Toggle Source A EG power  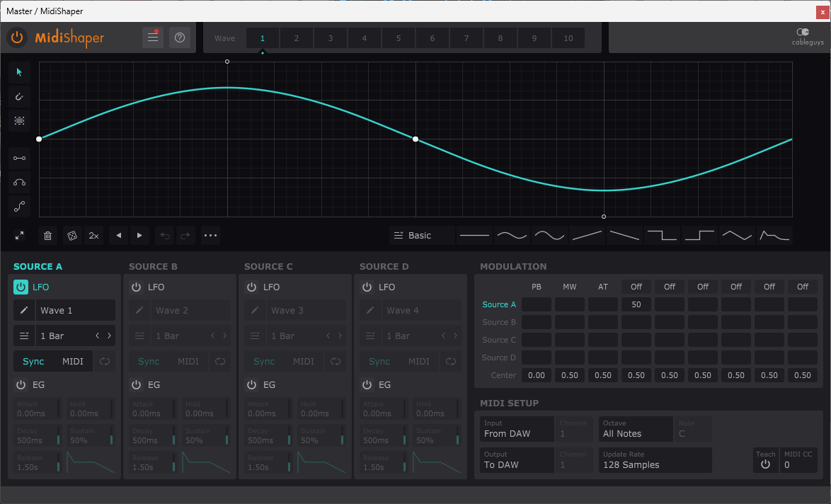21,385
